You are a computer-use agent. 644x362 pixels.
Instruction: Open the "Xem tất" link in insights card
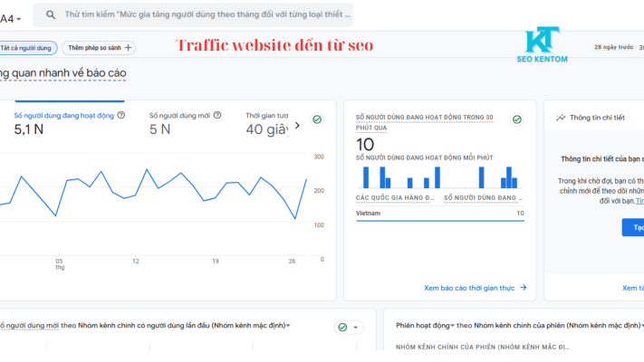point(633,288)
